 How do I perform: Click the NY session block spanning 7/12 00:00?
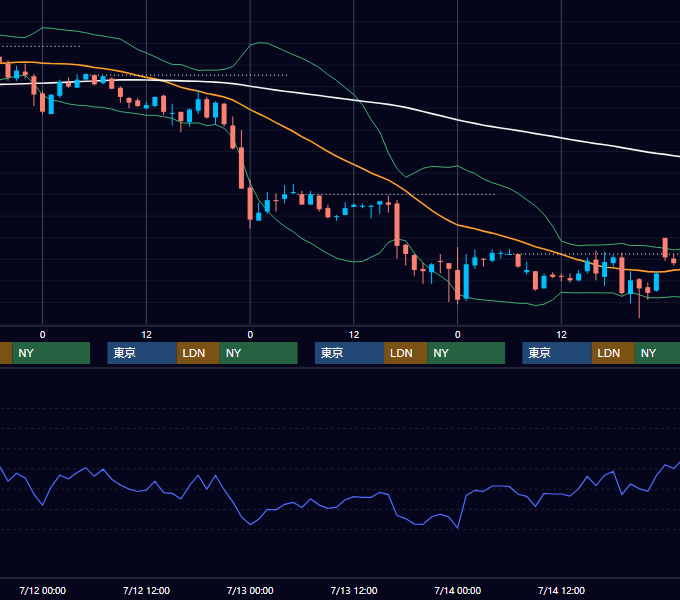[x=51, y=353]
